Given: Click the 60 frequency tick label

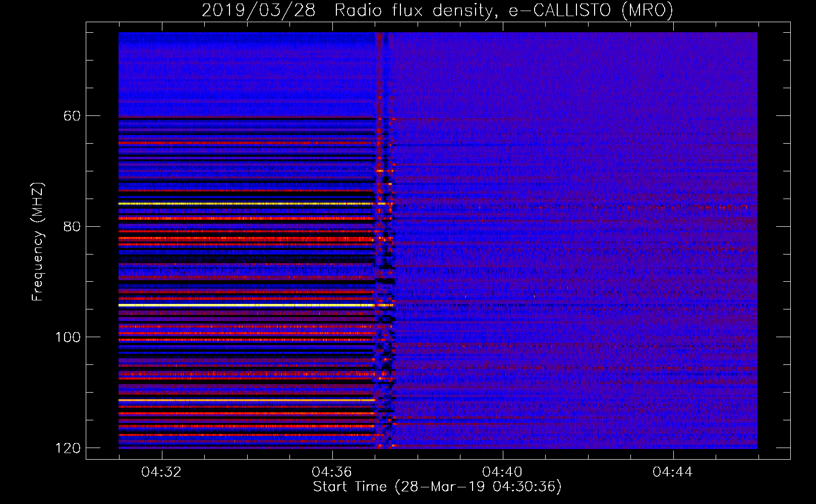Looking at the screenshot, I should (72, 116).
